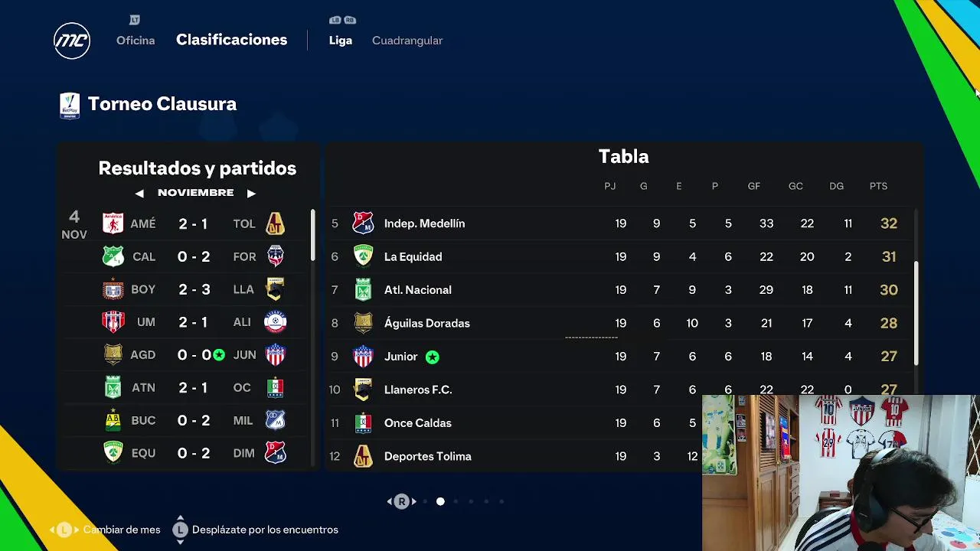Open the Cuadrangular sub-tab

pyautogui.click(x=407, y=41)
